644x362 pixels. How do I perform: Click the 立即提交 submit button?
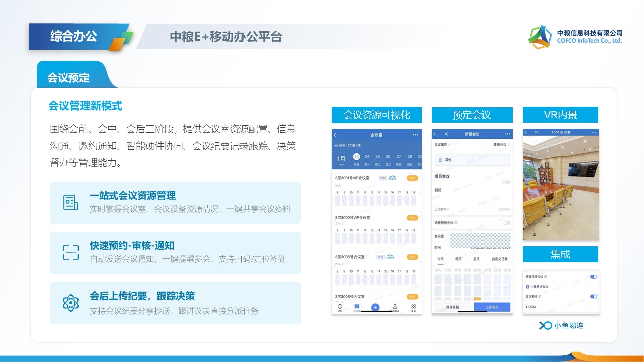click(492, 307)
